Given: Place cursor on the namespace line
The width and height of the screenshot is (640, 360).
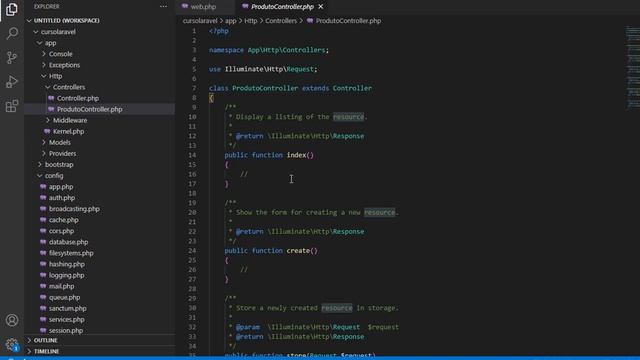Looking at the screenshot, I should point(269,50).
